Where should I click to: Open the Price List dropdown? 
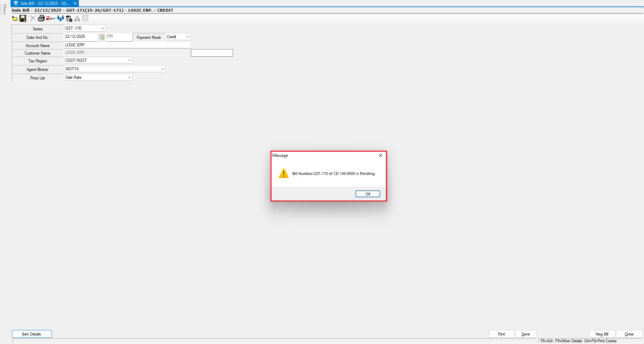coord(129,77)
